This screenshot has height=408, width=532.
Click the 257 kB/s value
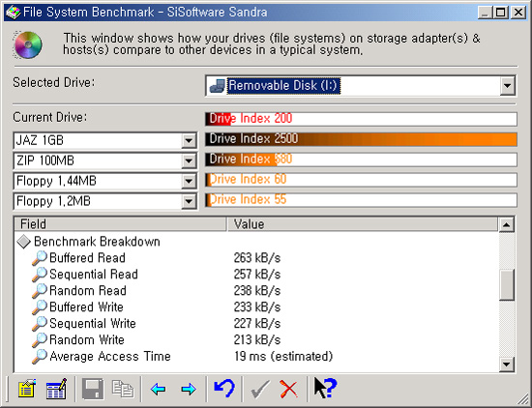257,275
